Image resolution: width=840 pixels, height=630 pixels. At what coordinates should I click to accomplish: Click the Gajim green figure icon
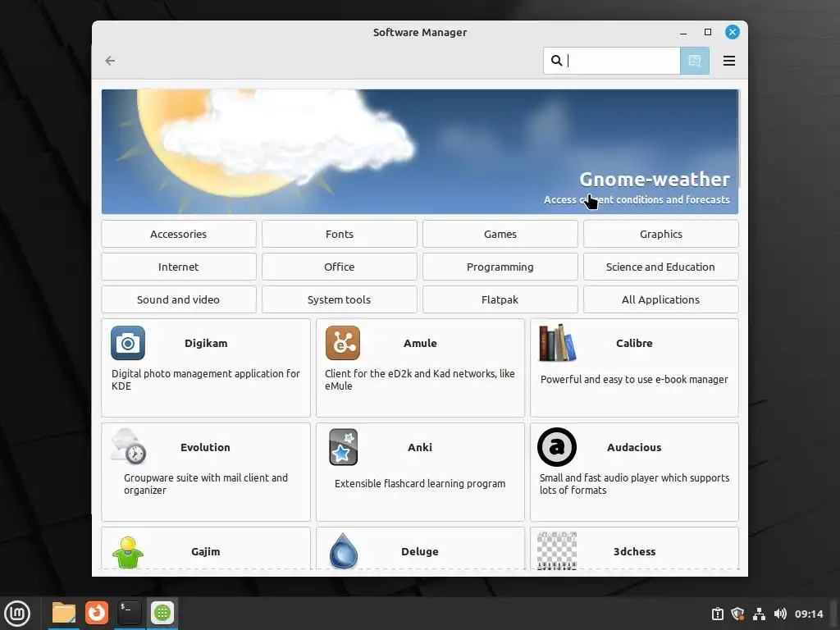pos(128,552)
